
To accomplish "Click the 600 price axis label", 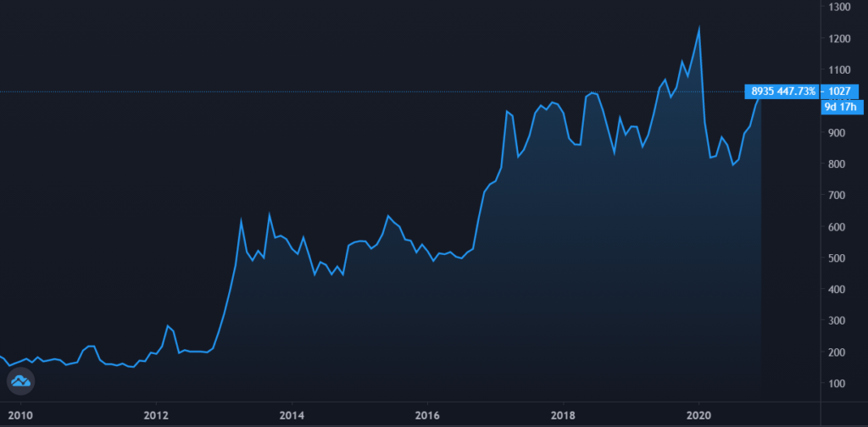I will [x=837, y=227].
